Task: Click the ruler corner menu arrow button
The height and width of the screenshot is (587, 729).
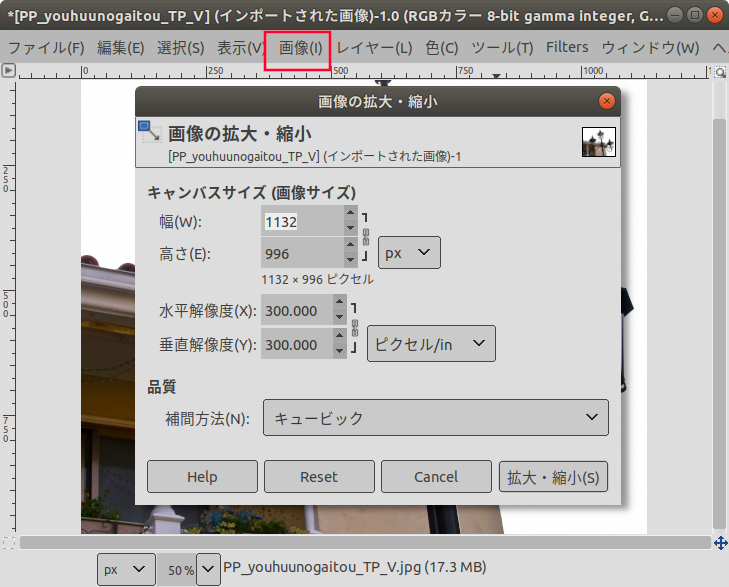Action: (x=8, y=71)
